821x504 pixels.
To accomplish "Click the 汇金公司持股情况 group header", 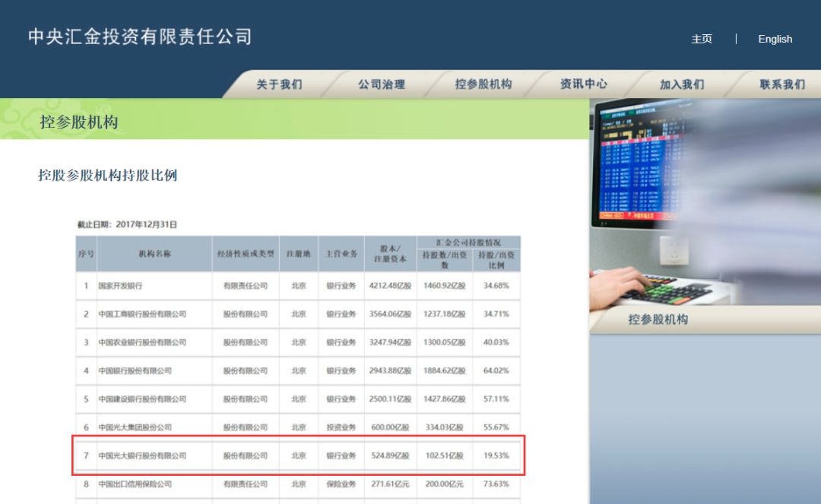I will click(x=468, y=242).
